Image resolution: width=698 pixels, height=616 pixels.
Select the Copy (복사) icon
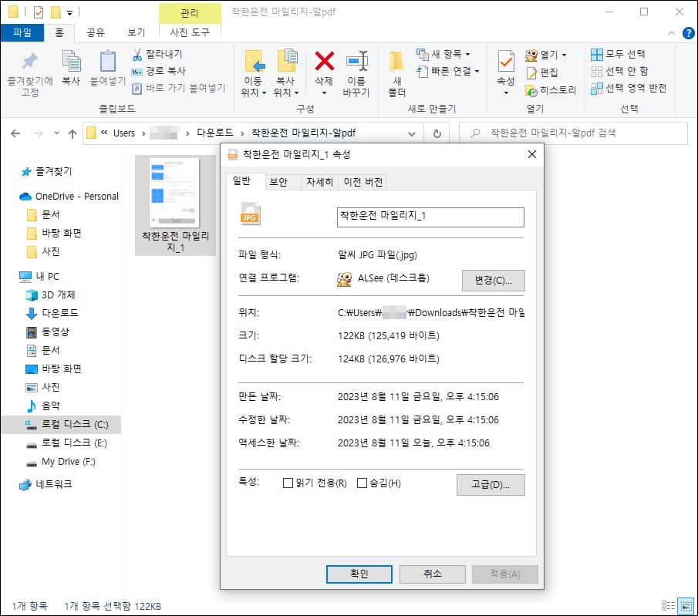click(71, 66)
